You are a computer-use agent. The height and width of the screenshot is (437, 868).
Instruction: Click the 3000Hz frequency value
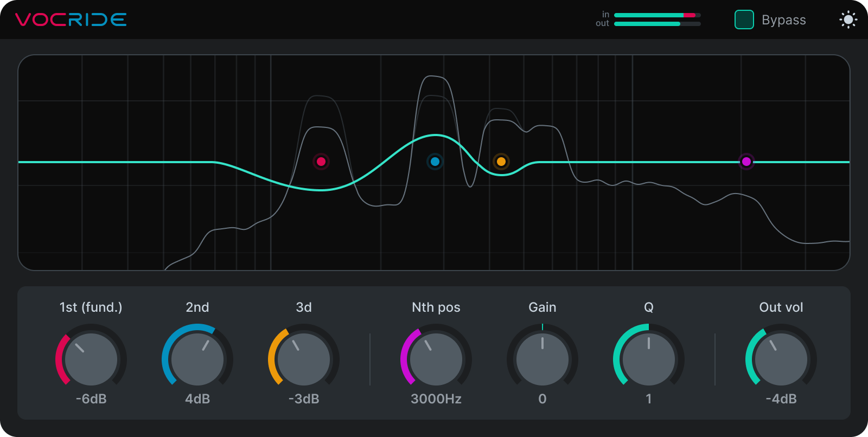[x=436, y=399]
